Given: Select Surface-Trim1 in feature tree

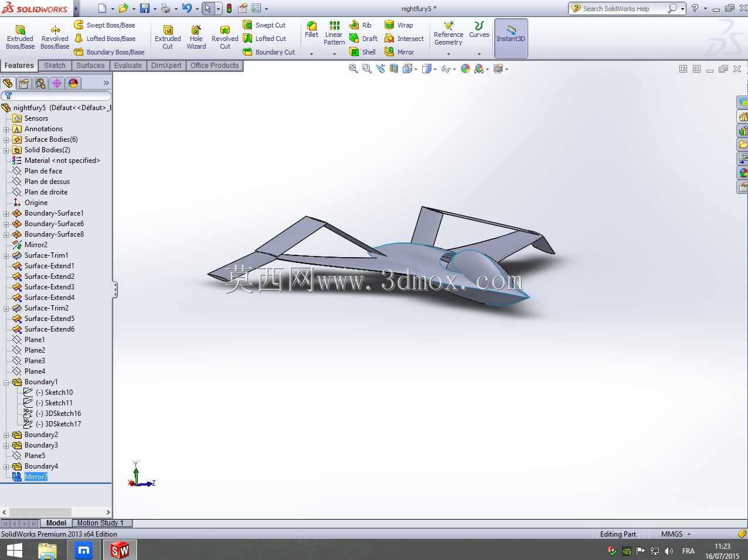Looking at the screenshot, I should click(x=46, y=255).
